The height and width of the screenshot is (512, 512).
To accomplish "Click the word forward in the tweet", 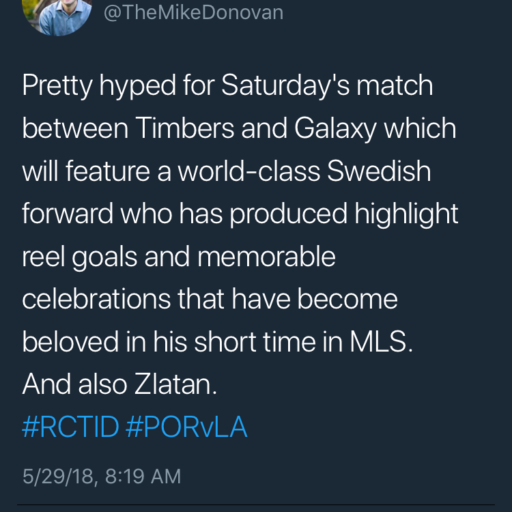I will (x=68, y=214).
